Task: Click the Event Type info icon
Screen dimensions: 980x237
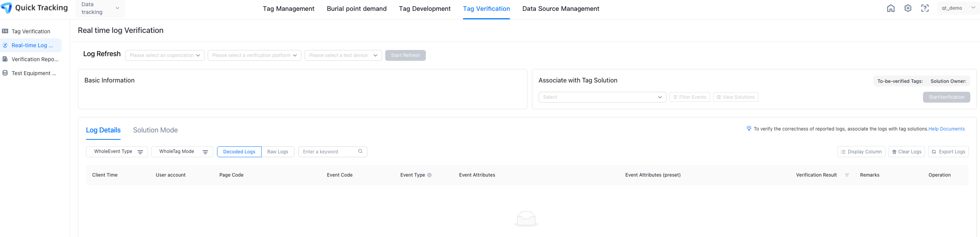Action: pyautogui.click(x=429, y=175)
